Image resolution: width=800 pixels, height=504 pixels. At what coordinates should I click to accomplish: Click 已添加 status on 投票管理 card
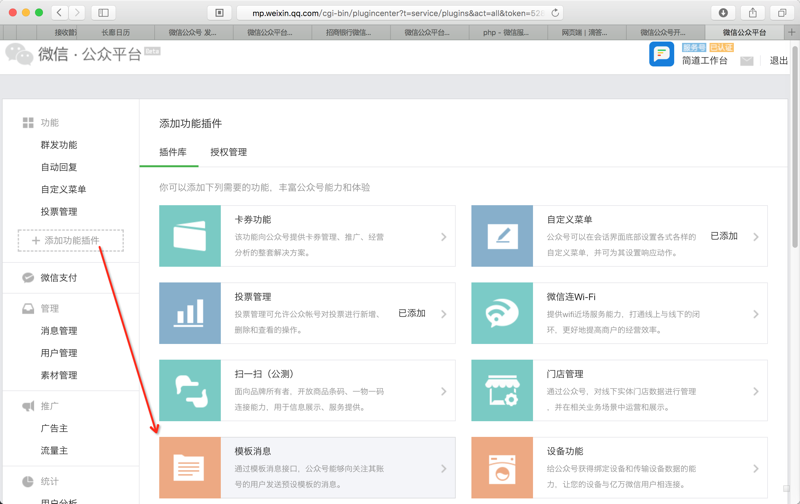412,313
